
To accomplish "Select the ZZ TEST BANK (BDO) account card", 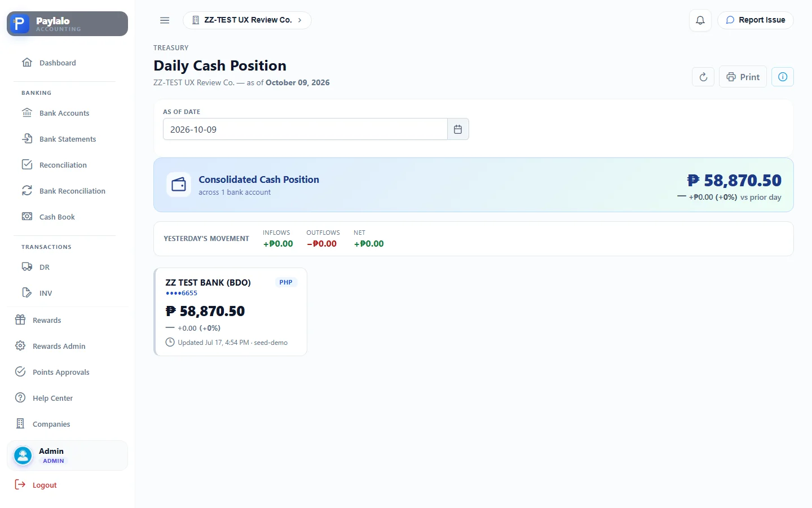I will (230, 312).
